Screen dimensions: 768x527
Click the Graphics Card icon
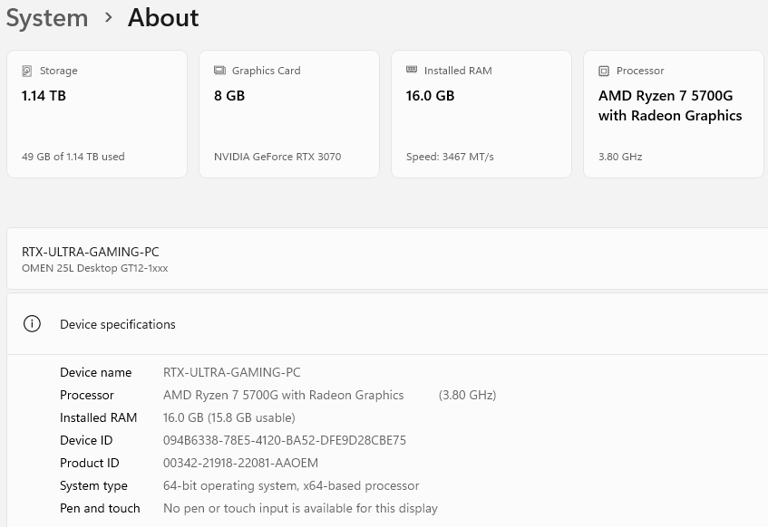click(219, 71)
